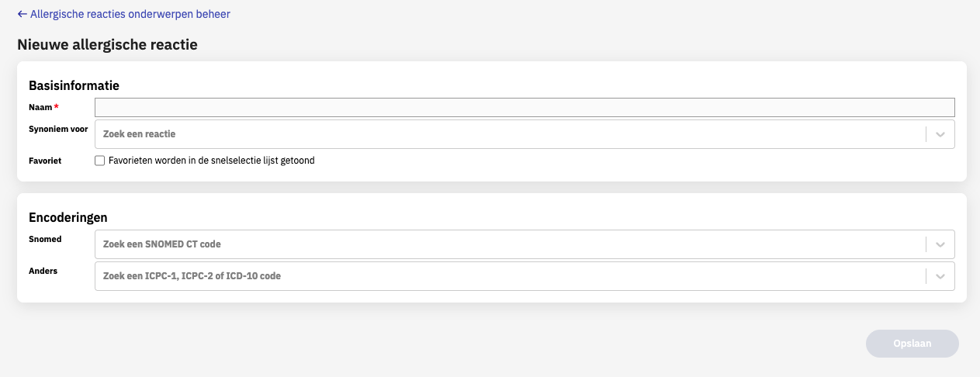Click into the 'Zoek een SNOMED CT code' box
Viewport: 980px width, 377px height.
[x=509, y=244]
